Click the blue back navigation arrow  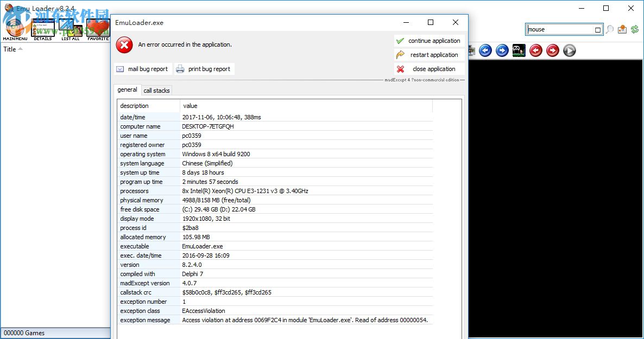(x=485, y=50)
